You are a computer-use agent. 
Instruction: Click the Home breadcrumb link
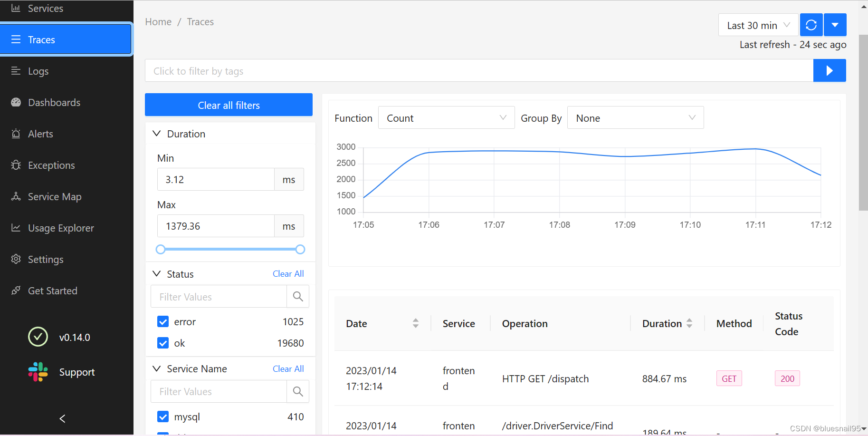coord(158,22)
